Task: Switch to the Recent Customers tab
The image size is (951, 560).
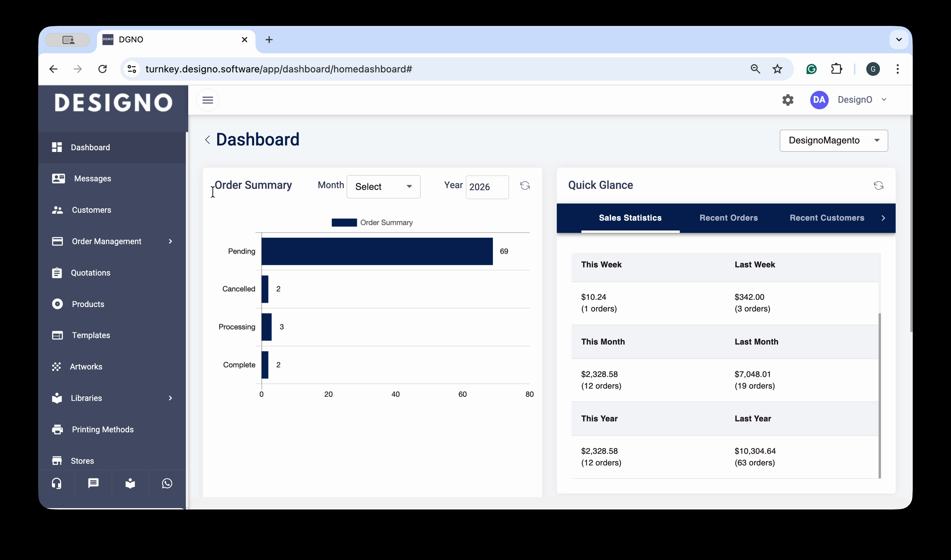Action: click(826, 218)
